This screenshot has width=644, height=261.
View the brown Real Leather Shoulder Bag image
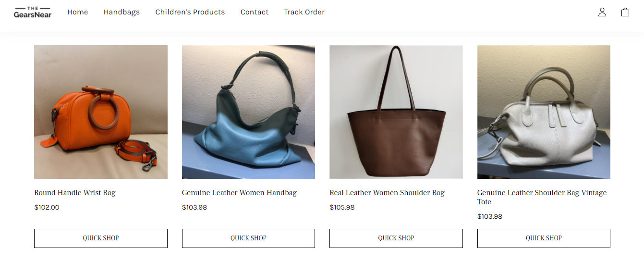pos(396,112)
